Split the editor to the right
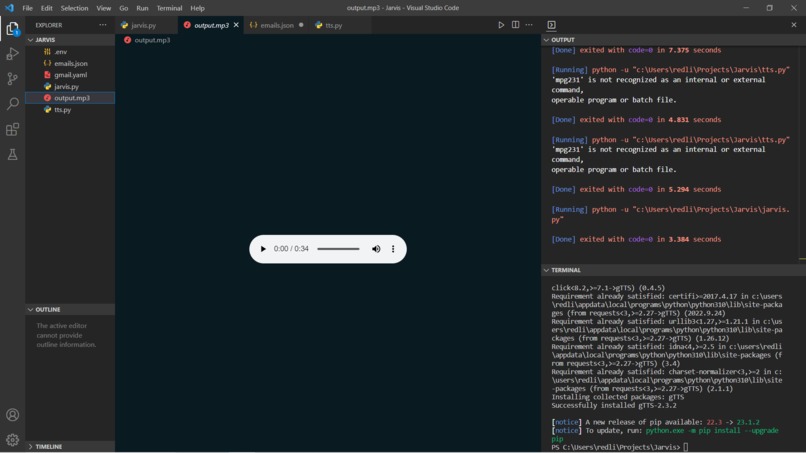The image size is (806, 453). [x=515, y=25]
